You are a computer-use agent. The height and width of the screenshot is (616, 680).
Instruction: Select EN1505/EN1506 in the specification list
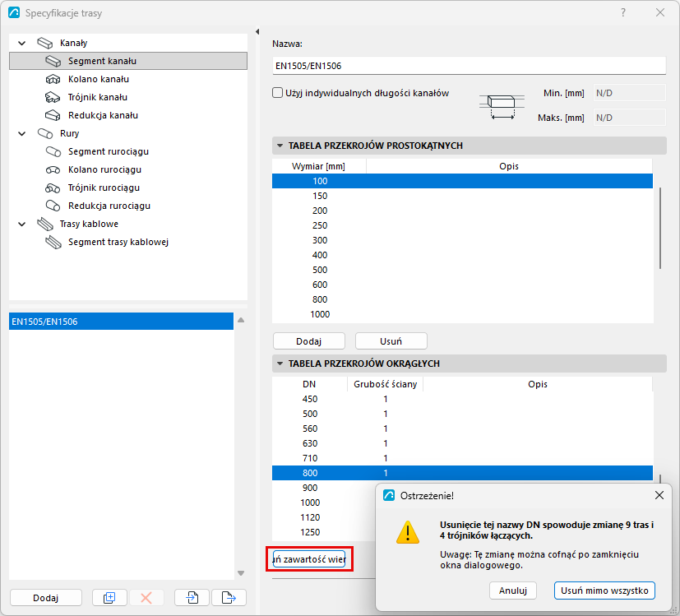point(121,322)
